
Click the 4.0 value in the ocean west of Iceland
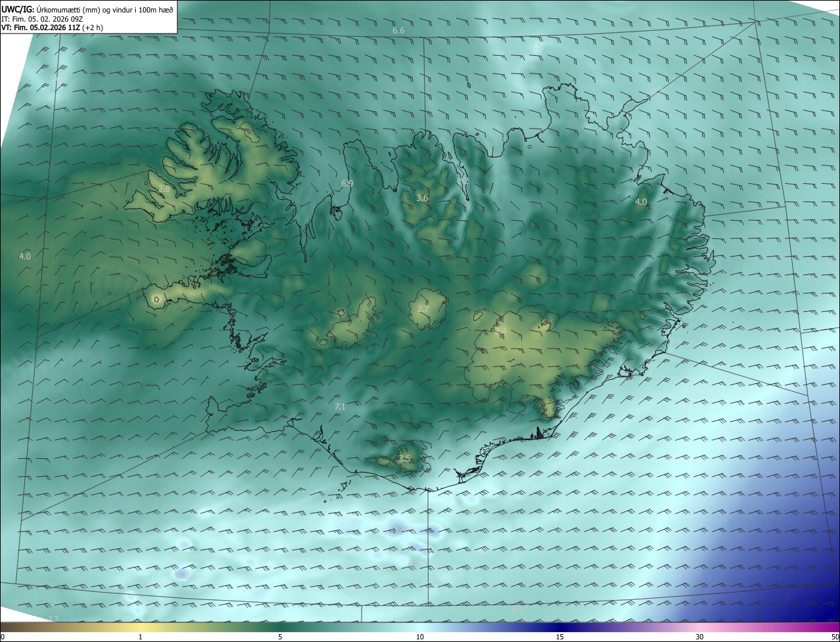[25, 256]
